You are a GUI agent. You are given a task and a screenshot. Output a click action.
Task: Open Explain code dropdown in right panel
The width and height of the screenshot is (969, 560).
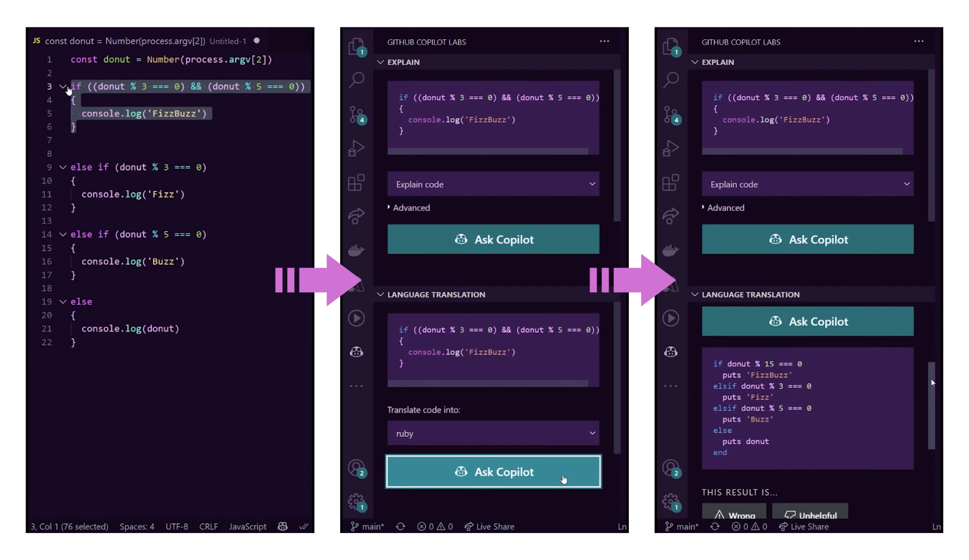808,184
